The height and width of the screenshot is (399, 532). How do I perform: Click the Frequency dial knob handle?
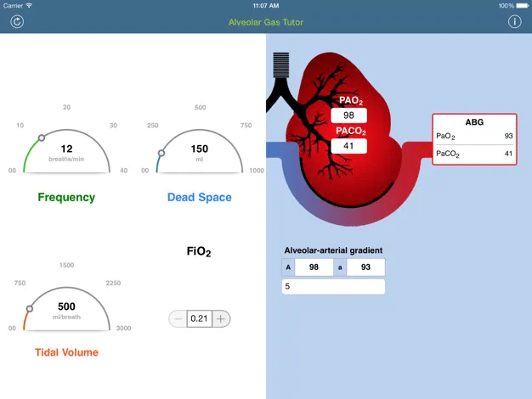tap(42, 138)
